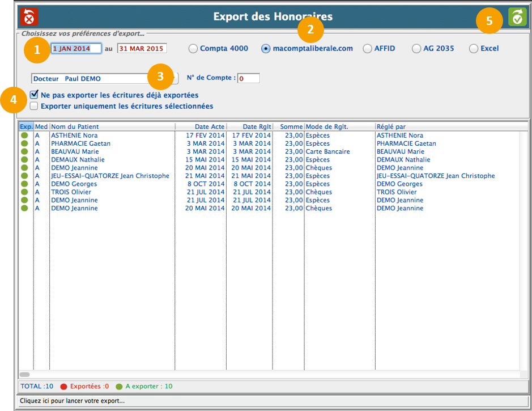Viewport: 532px width, 411px height.
Task: Click green status dot for ASTHENIE Nora
Action: (x=24, y=135)
